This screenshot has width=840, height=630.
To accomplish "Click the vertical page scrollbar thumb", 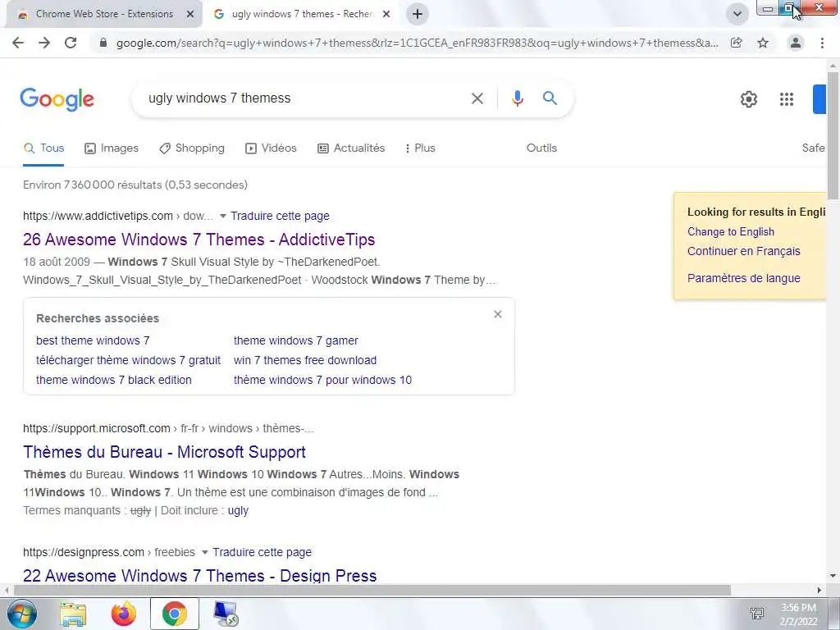I will [833, 135].
